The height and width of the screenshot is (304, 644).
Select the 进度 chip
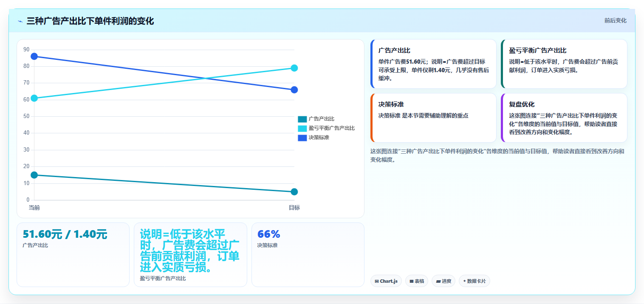pyautogui.click(x=443, y=281)
